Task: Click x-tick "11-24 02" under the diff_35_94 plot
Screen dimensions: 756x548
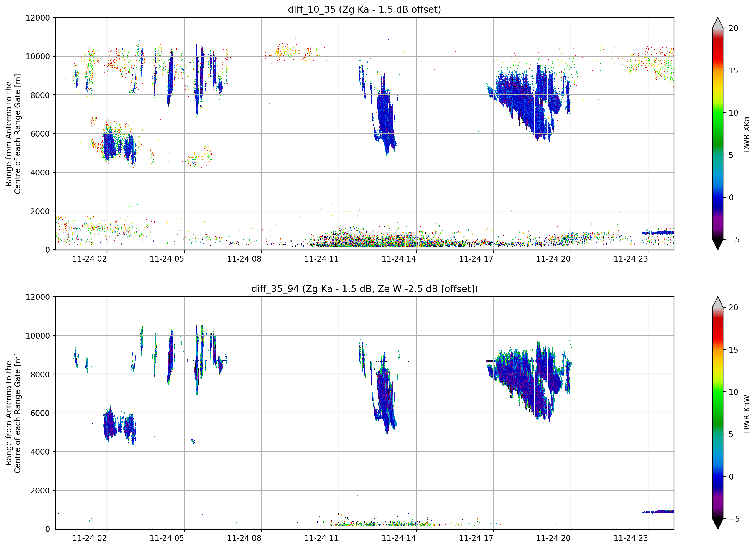Action: click(90, 538)
